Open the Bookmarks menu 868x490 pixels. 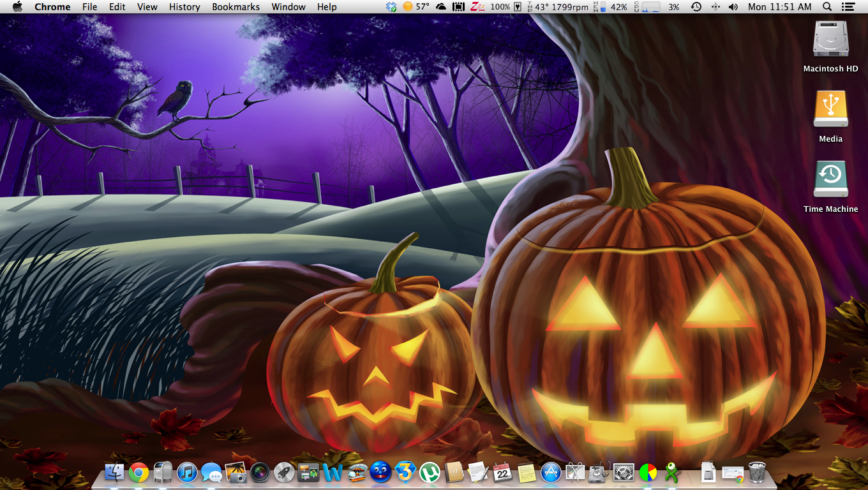tap(236, 7)
